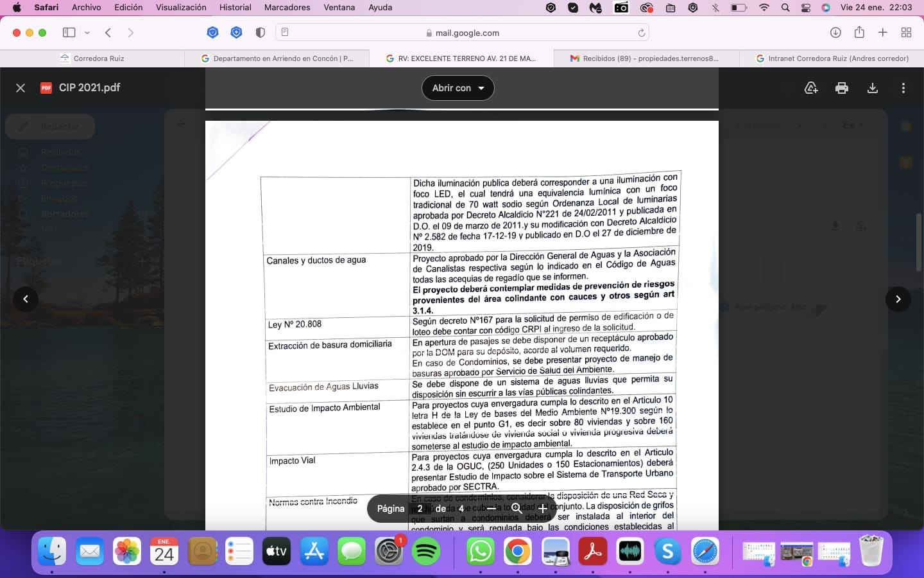Zoom out with the minus button
The height and width of the screenshot is (578, 924).
(x=491, y=509)
